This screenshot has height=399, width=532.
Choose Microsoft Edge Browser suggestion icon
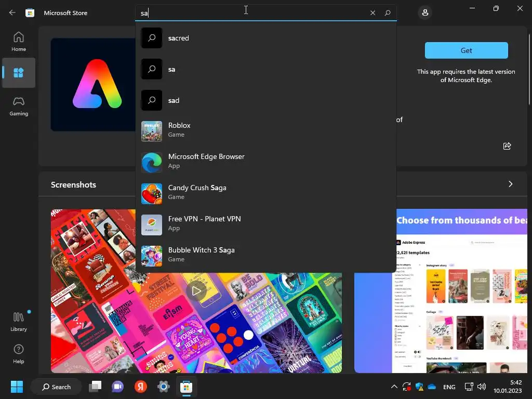[x=152, y=163]
